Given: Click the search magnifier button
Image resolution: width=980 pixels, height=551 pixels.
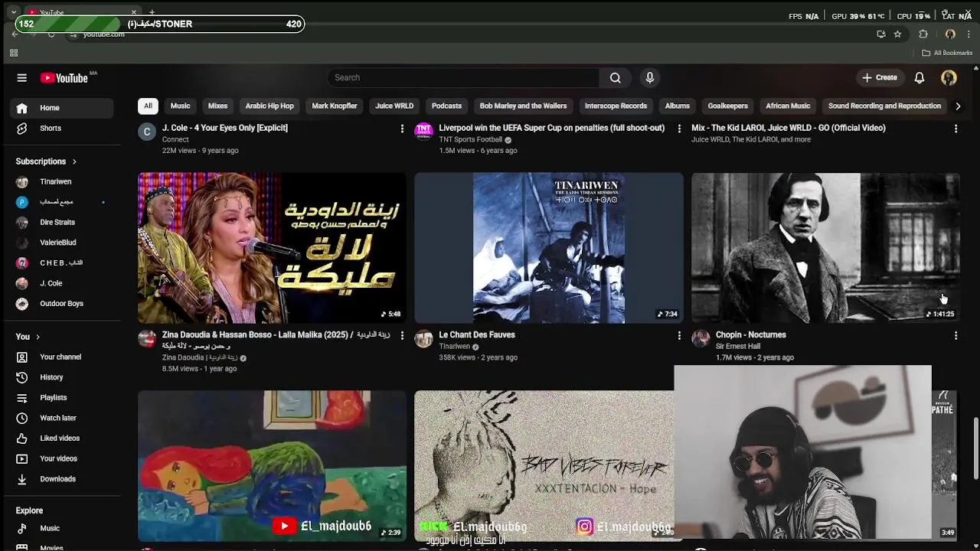Looking at the screenshot, I should (x=615, y=77).
